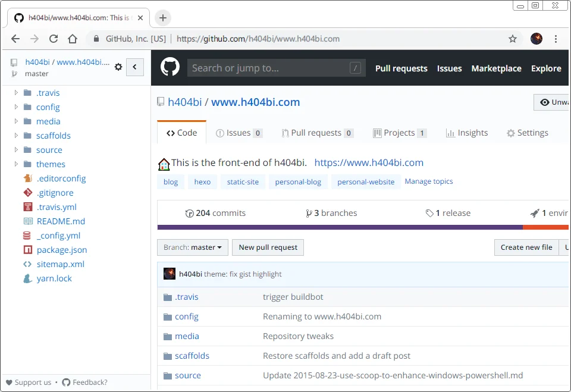Open the Insights tab
Screen dimensions: 571x392
(466, 133)
